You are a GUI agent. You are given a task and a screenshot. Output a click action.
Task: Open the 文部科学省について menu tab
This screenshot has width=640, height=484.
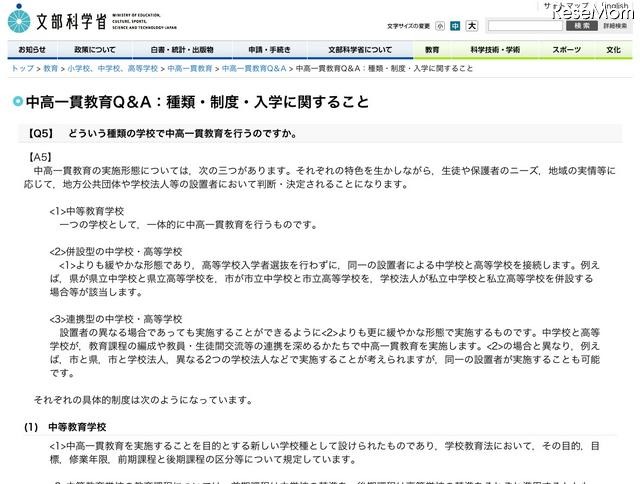[x=360, y=50]
